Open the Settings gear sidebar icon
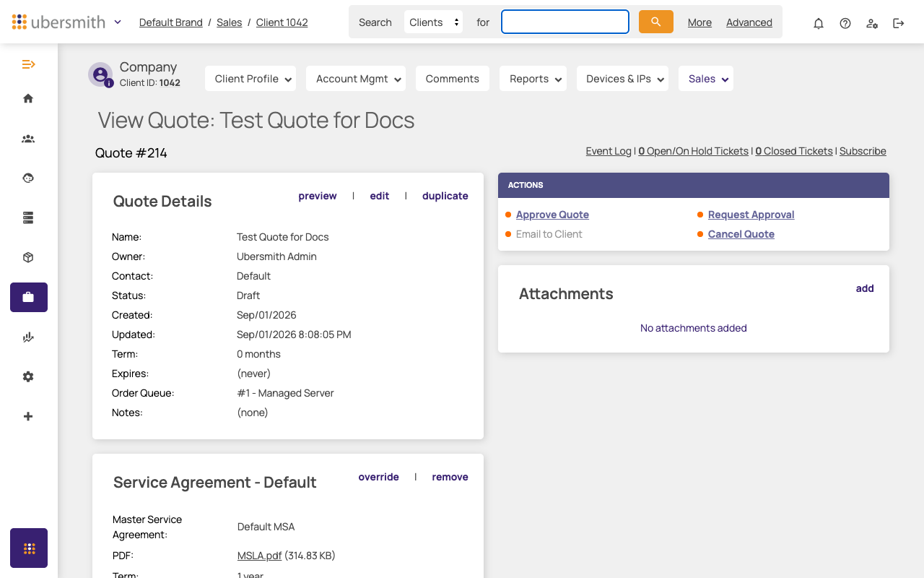924x578 pixels. [x=28, y=376]
